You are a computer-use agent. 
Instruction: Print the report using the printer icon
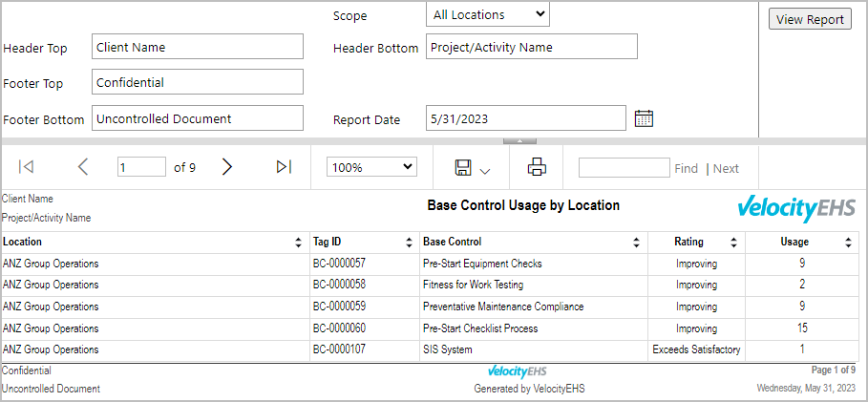(x=537, y=167)
